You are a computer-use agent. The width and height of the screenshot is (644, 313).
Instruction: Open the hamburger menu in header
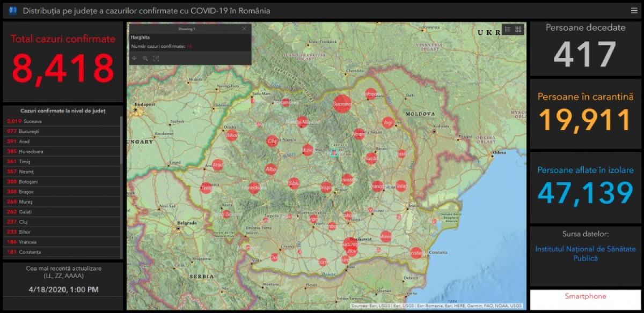[634, 10]
